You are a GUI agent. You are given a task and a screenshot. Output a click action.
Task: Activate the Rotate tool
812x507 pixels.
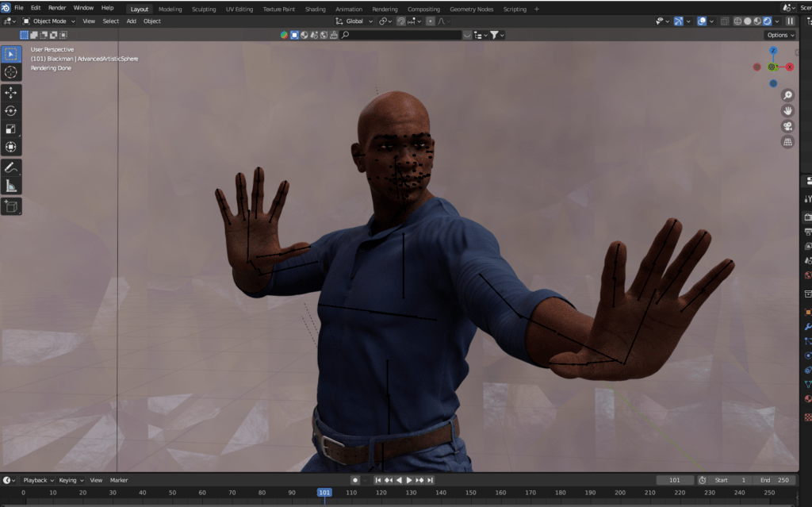point(11,111)
